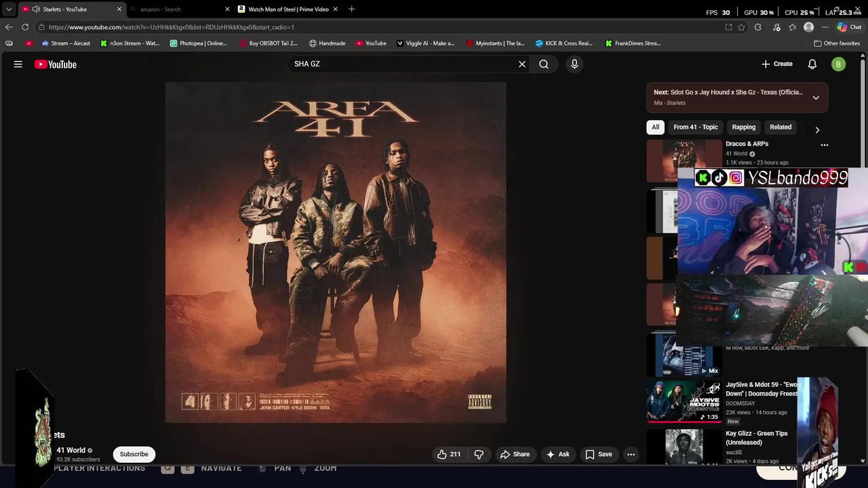Open the favorites list icon

(x=792, y=27)
